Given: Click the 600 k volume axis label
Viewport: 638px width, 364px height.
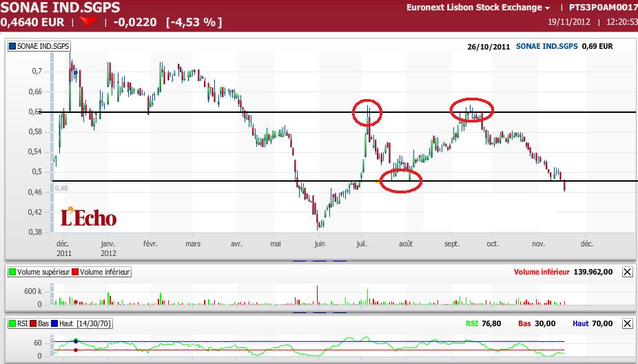Looking at the screenshot, I should (32, 291).
